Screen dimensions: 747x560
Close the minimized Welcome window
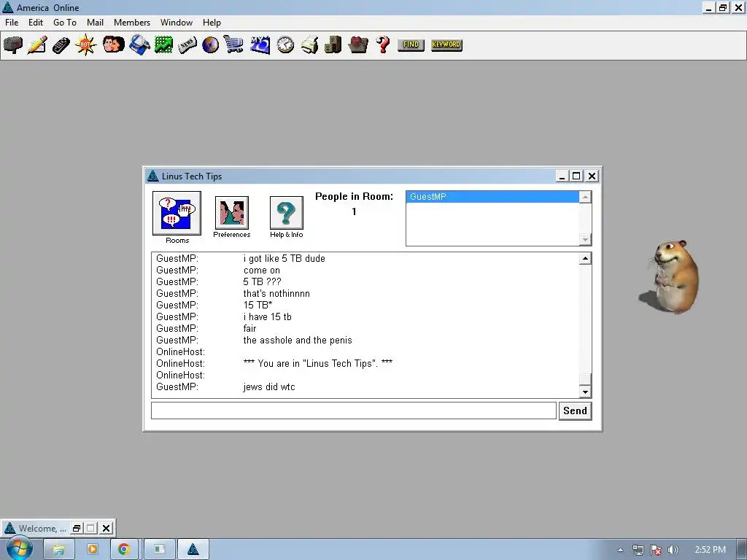pyautogui.click(x=107, y=528)
